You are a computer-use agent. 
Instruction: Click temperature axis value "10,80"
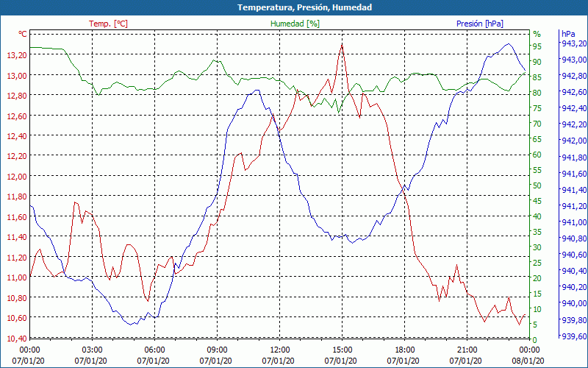point(17,298)
